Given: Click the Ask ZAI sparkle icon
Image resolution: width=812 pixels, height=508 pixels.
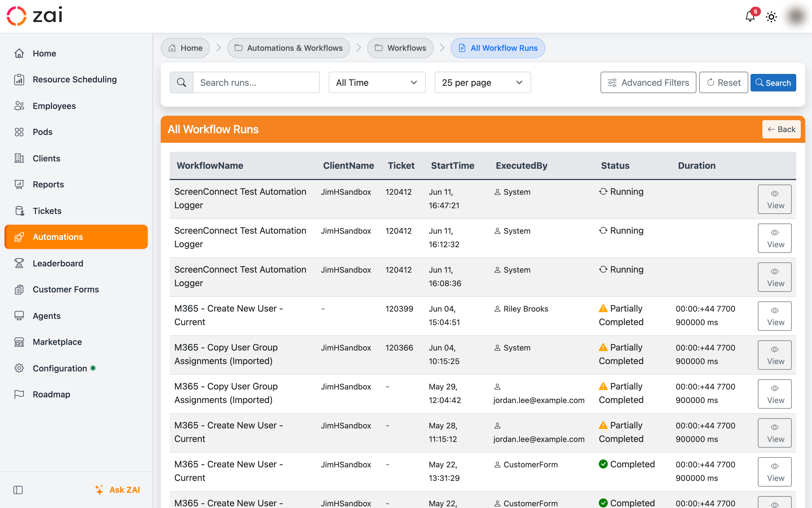Looking at the screenshot, I should pos(99,490).
